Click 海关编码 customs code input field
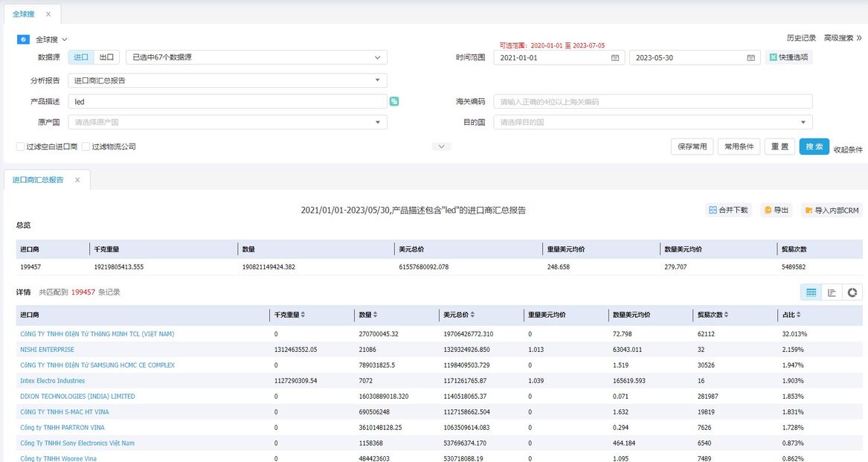This screenshot has height=462, width=868. point(652,101)
